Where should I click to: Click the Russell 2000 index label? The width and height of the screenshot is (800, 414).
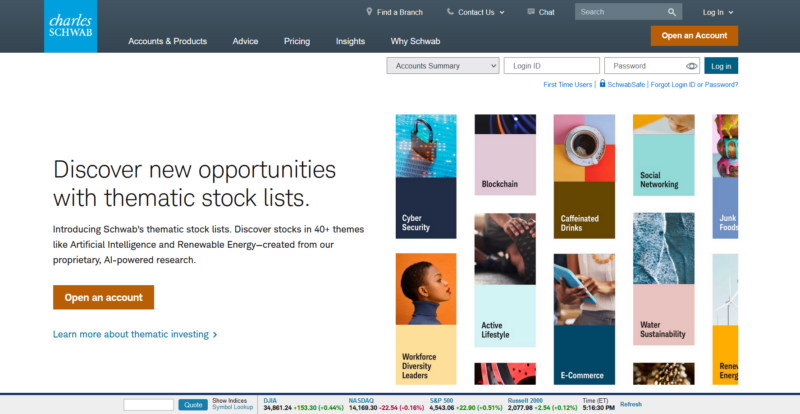point(525,401)
